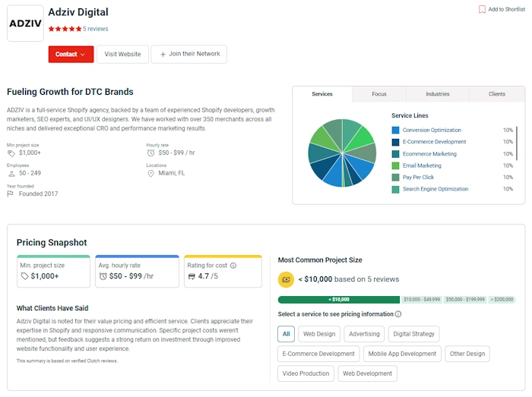The image size is (532, 397).
Task: Click the info icon next to Rating for cost
Action: pyautogui.click(x=233, y=266)
